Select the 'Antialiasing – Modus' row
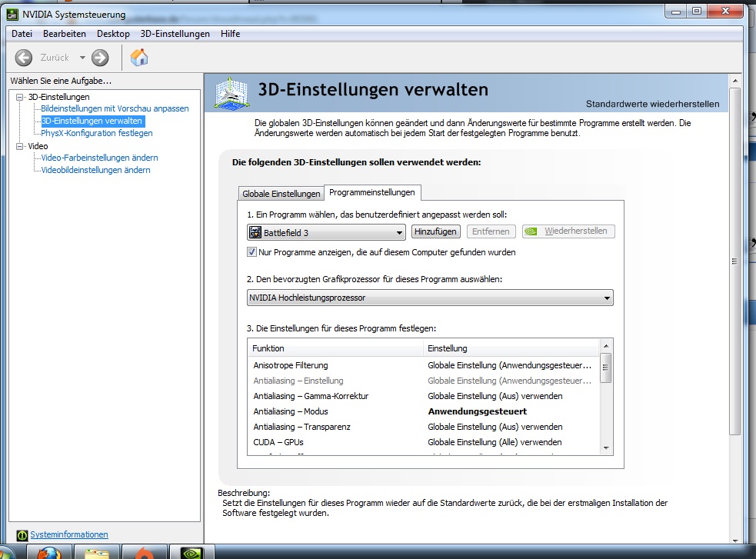Viewport: 756px width, 559px height. (423, 411)
